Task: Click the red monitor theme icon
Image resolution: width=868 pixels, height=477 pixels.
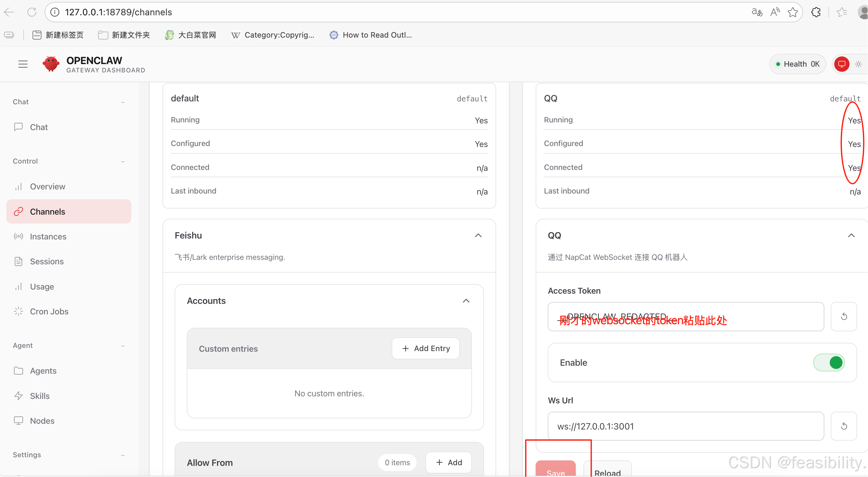Action: coord(841,64)
